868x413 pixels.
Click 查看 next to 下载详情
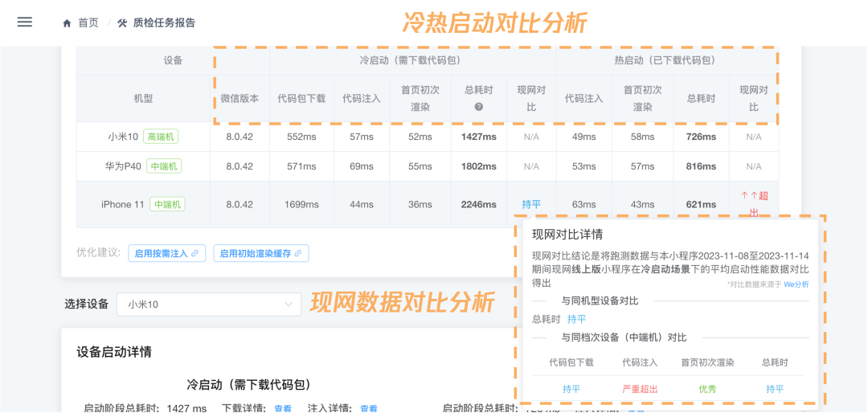(x=283, y=408)
